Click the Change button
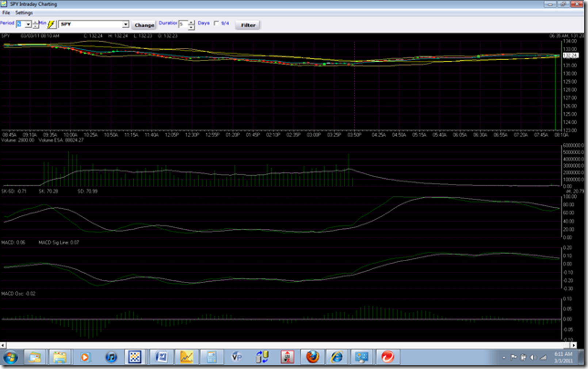 [x=144, y=25]
